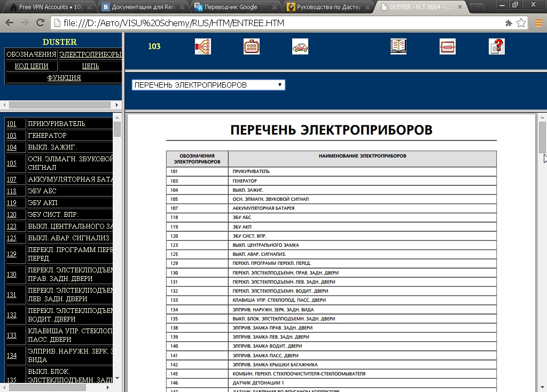Image resolution: width=547 pixels, height=392 pixels.
Task: Switch to Руководства по Дастер tab
Action: point(329,7)
